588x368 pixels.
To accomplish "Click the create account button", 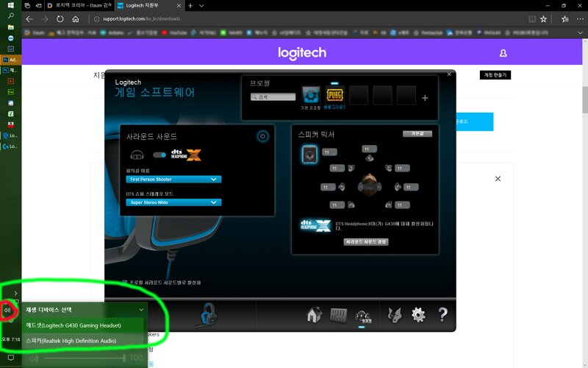I will click(x=495, y=75).
